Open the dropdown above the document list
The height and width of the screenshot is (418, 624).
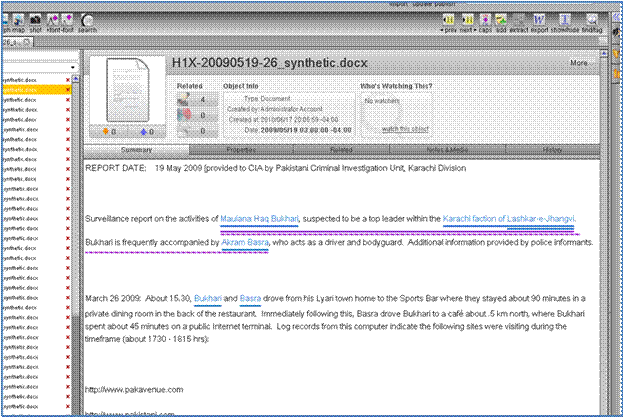[x=72, y=68]
